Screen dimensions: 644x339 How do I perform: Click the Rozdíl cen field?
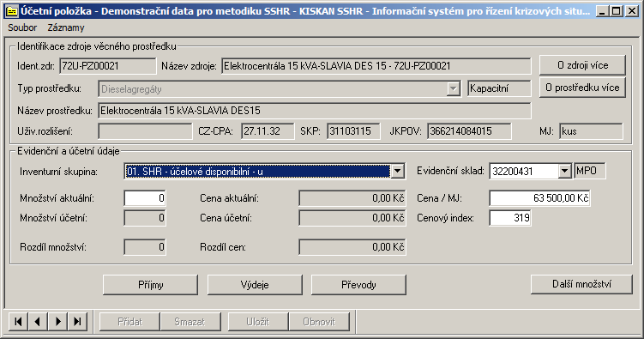352,247
